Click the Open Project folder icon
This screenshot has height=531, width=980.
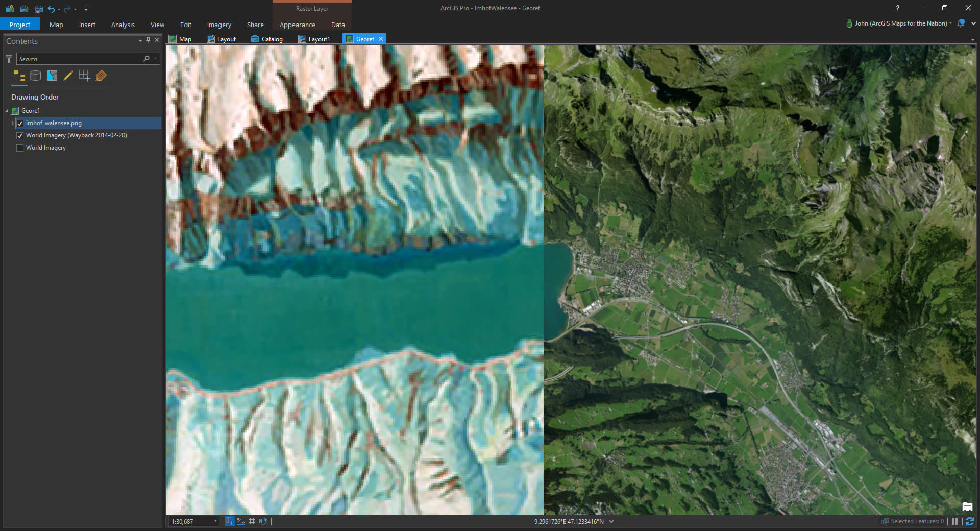24,9
